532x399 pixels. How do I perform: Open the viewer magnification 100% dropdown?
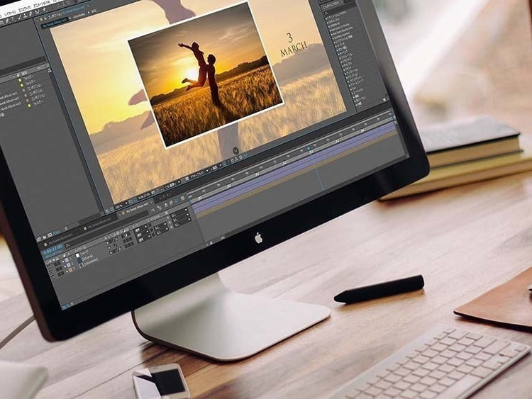click(121, 206)
